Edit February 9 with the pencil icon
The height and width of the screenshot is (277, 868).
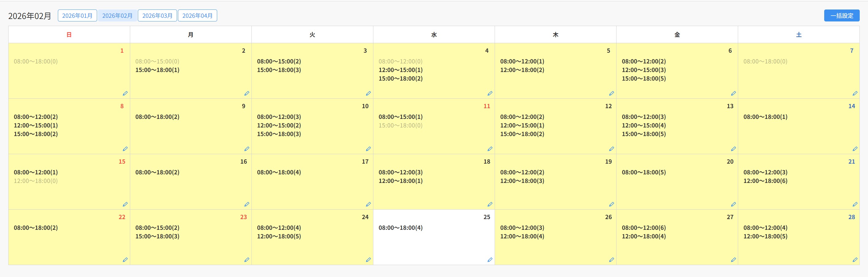click(x=247, y=149)
